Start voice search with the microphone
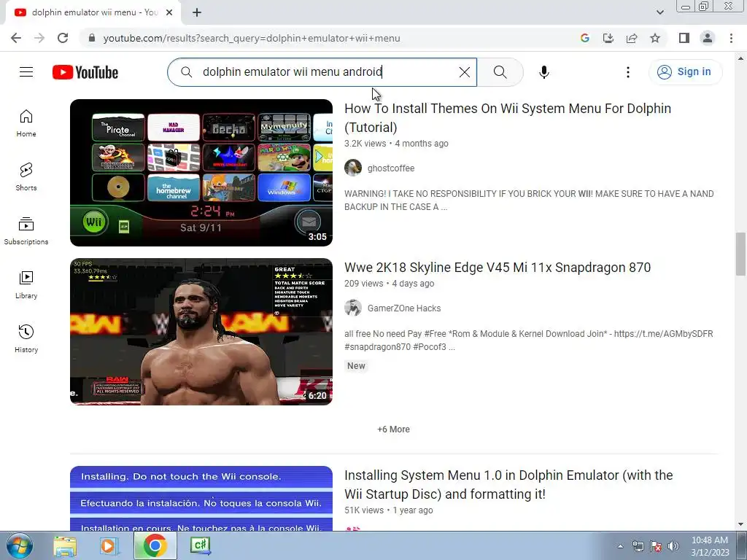 pyautogui.click(x=543, y=72)
